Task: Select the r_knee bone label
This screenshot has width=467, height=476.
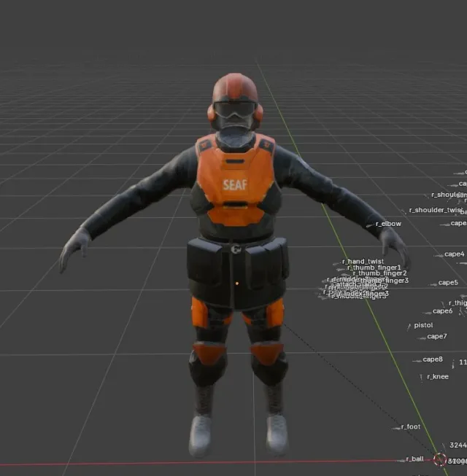Action: [438, 377]
